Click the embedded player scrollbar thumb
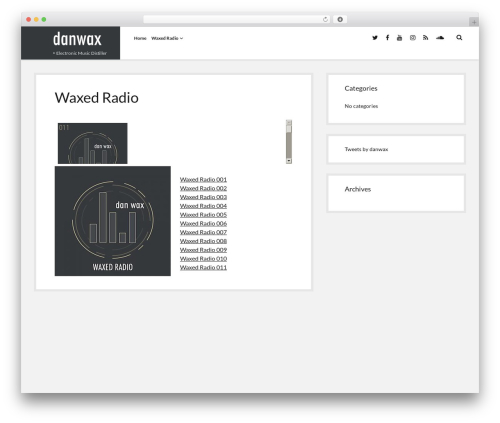 point(289,129)
